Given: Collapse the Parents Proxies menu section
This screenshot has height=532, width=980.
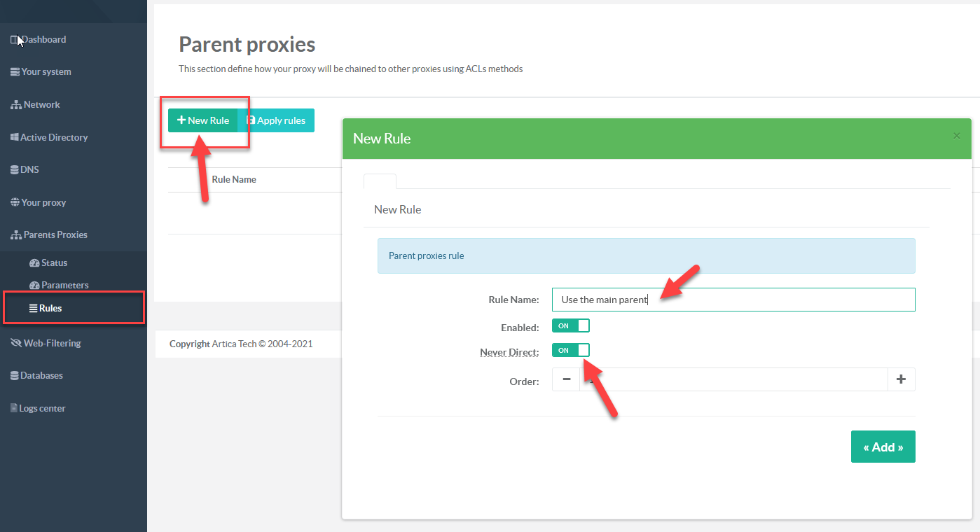Looking at the screenshot, I should point(55,235).
